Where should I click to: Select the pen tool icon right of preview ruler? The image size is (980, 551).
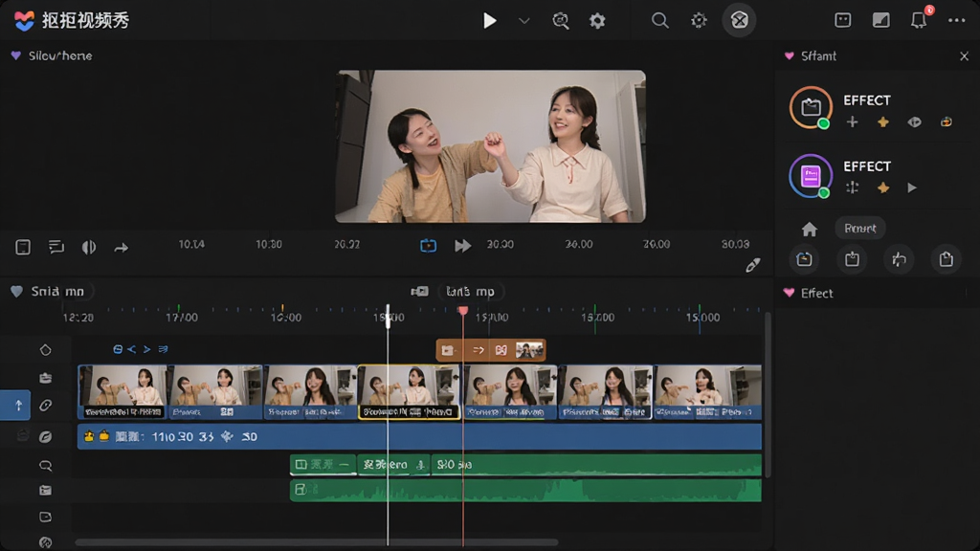[x=753, y=265]
